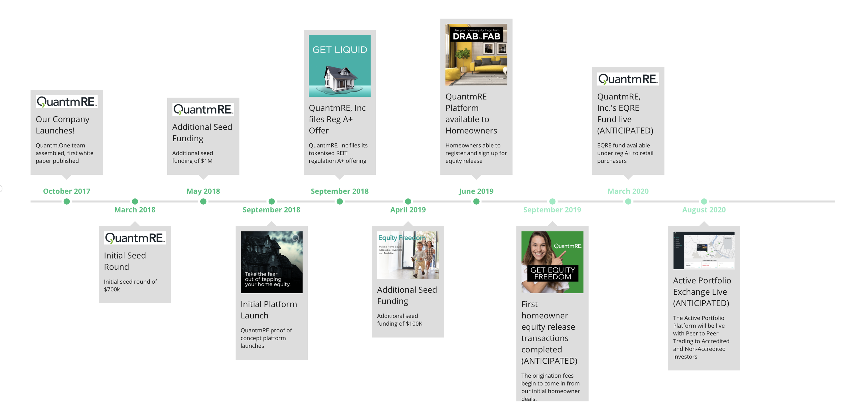Select the September 2019 date label
Screen dimensions: 868x413
pos(552,210)
